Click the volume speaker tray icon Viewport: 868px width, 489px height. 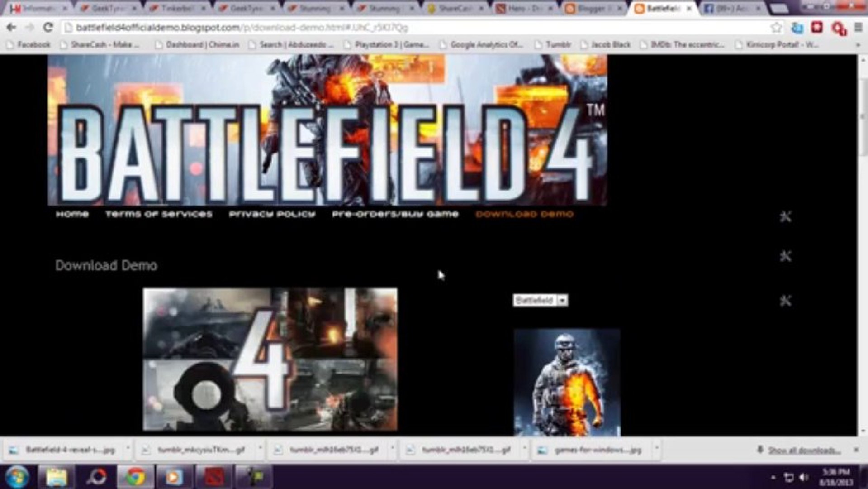coord(804,478)
